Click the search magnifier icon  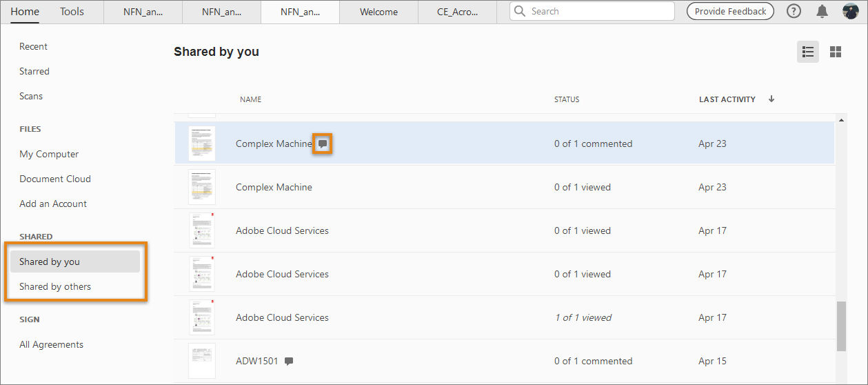coord(521,12)
